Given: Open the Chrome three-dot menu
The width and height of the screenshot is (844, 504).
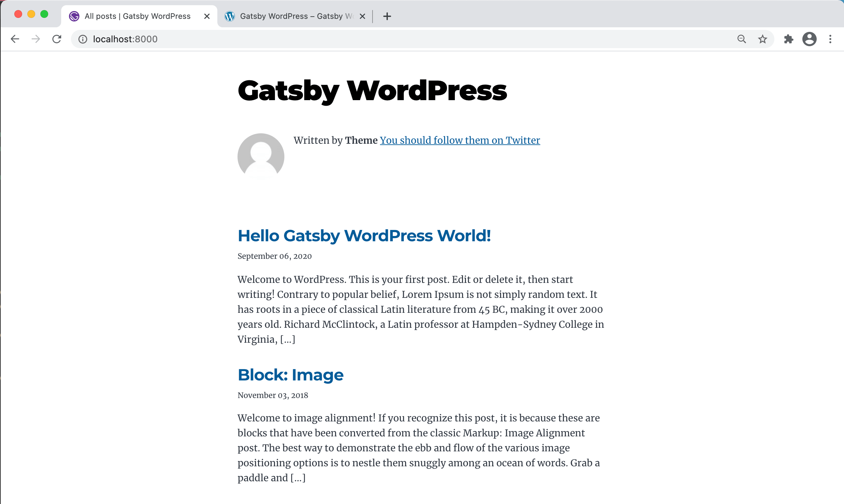Looking at the screenshot, I should tap(830, 39).
